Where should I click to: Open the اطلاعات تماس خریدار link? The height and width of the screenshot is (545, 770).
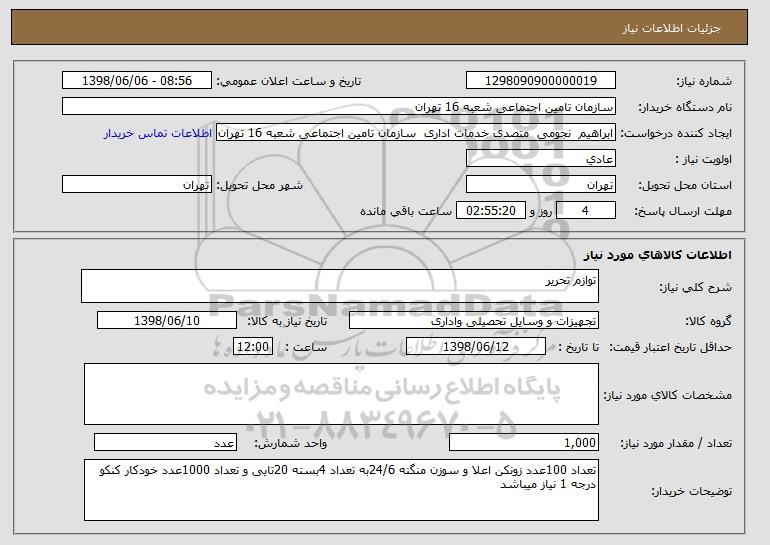158,133
